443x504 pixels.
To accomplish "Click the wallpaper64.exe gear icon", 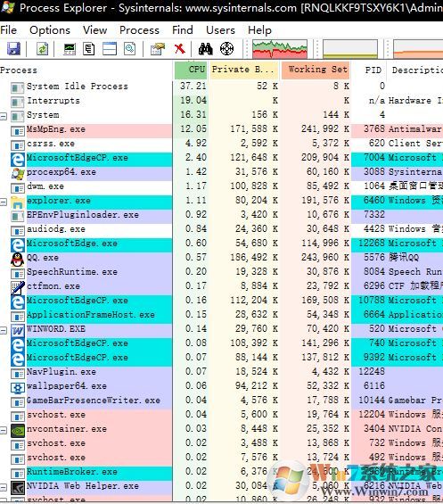I will tap(17, 387).
